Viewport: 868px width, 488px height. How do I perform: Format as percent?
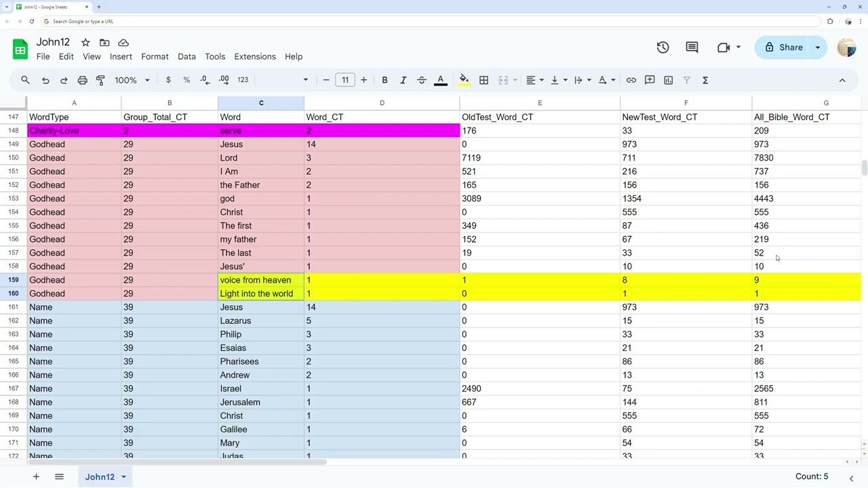pyautogui.click(x=186, y=80)
